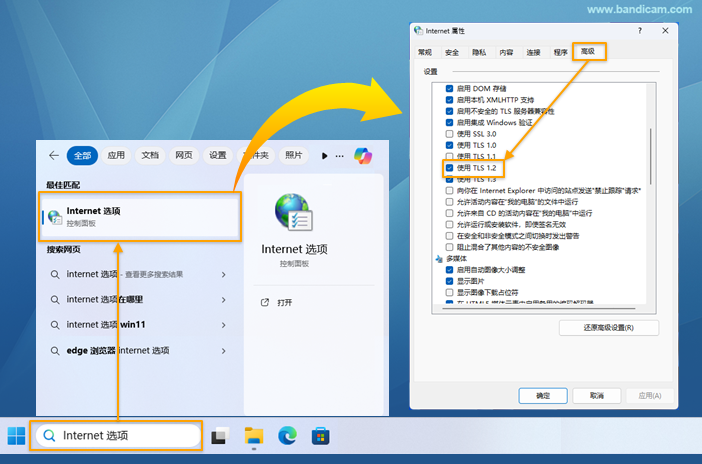Expand 'internet 选项 - 查看更多搜索结果' chevron
This screenshot has width=702, height=464.
[x=223, y=275]
